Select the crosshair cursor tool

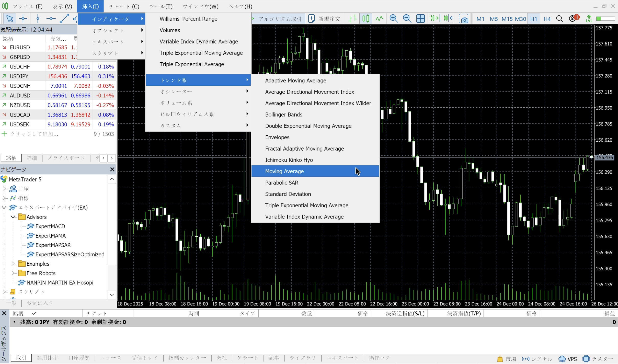(x=23, y=19)
